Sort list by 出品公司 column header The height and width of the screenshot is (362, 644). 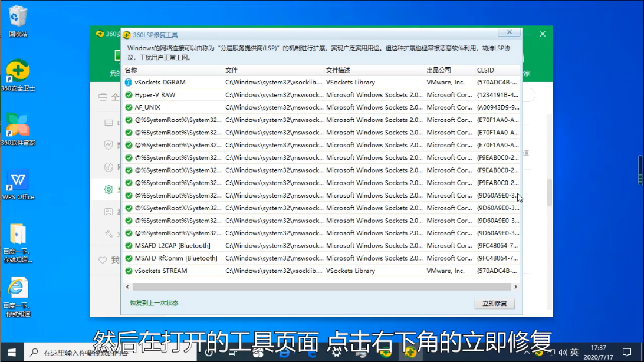448,70
